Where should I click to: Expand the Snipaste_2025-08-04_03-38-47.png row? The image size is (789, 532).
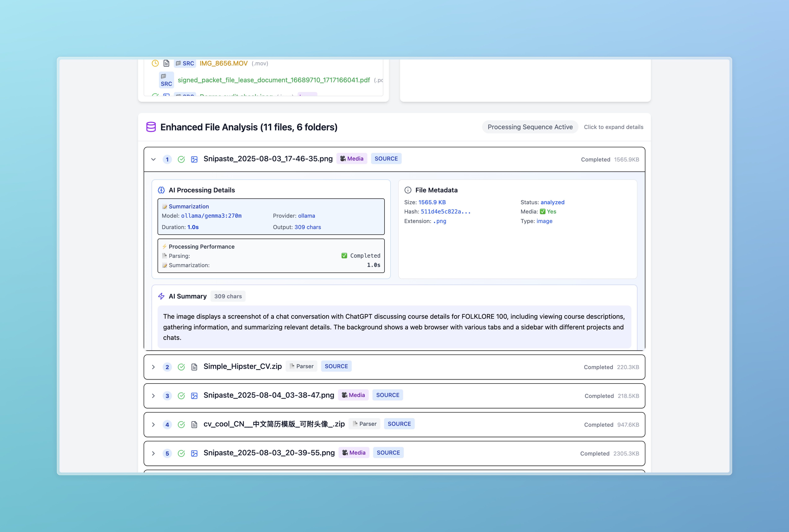pos(153,396)
